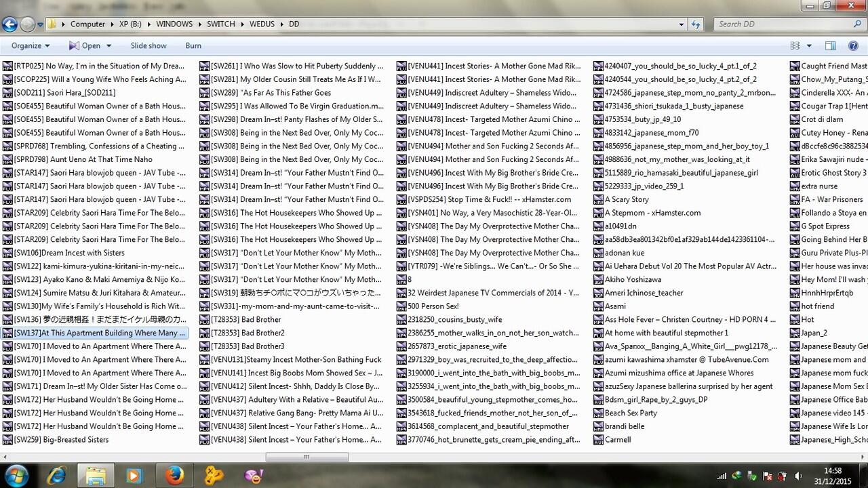
Task: Open WEDUS folder from the breadcrumb
Action: click(x=262, y=24)
